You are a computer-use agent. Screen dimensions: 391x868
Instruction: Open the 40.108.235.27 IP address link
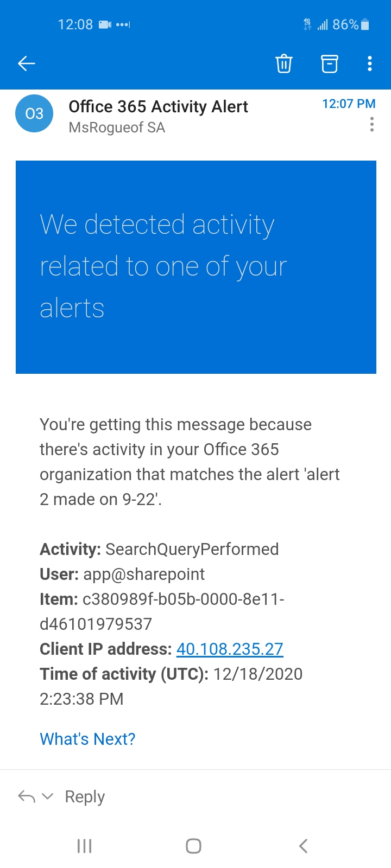click(x=230, y=649)
